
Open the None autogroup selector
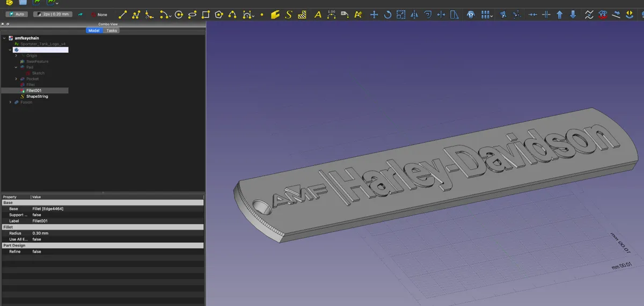(x=99, y=14)
